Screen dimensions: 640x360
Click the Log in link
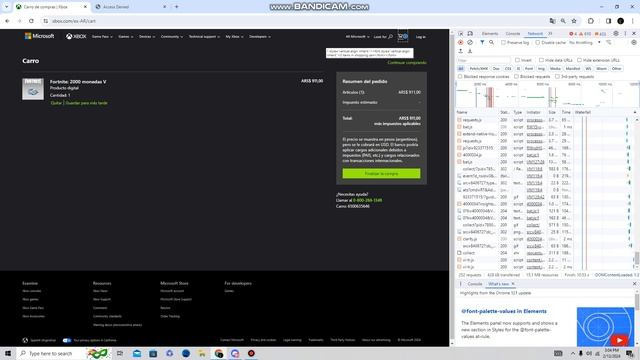(420, 37)
